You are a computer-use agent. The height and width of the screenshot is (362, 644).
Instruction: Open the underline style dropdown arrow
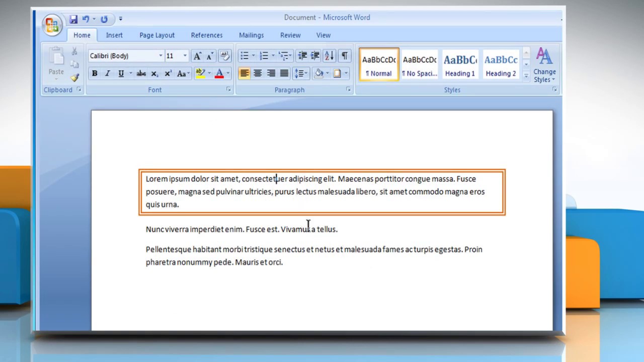130,73
